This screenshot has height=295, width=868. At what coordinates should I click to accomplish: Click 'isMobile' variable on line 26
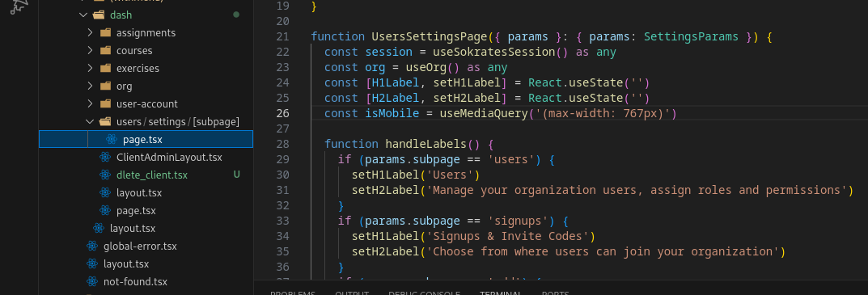tap(392, 113)
